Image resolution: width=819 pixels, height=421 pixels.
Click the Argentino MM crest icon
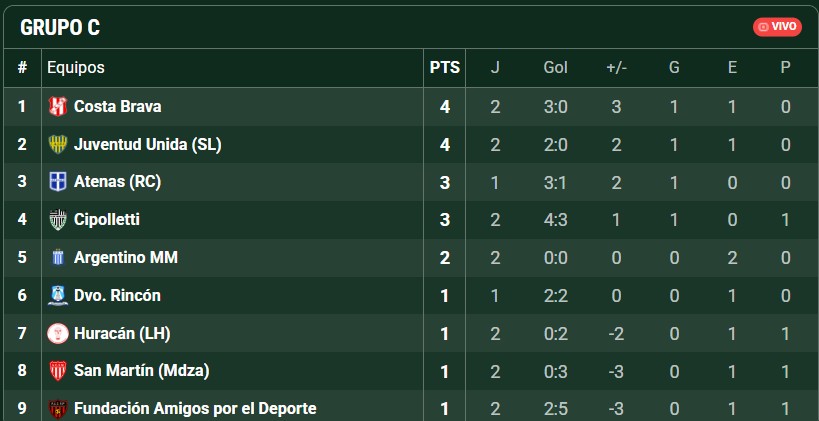57,258
